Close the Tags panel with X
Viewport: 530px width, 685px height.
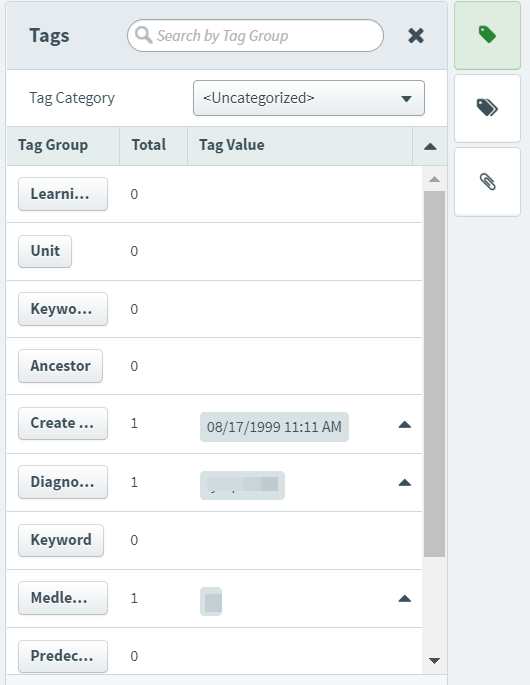416,35
